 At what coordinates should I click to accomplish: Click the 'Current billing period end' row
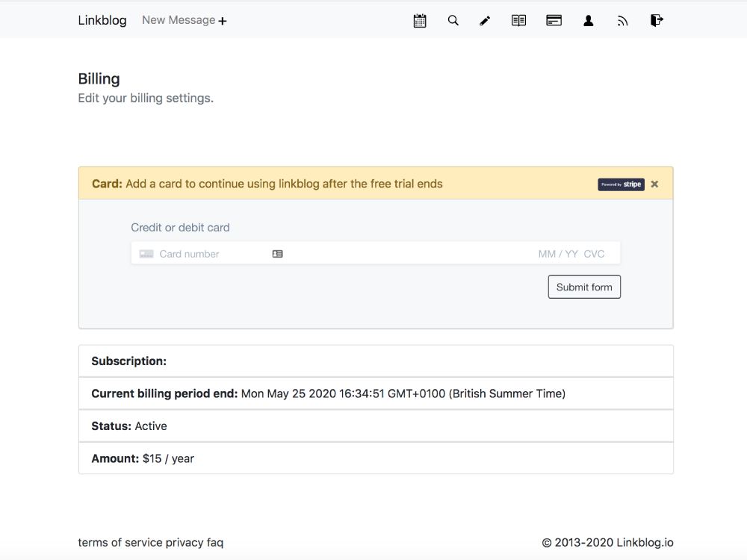coord(376,393)
